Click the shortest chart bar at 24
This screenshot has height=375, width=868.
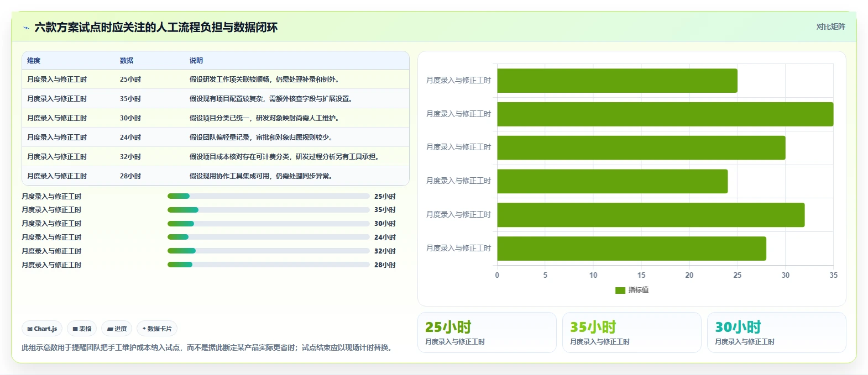613,181
